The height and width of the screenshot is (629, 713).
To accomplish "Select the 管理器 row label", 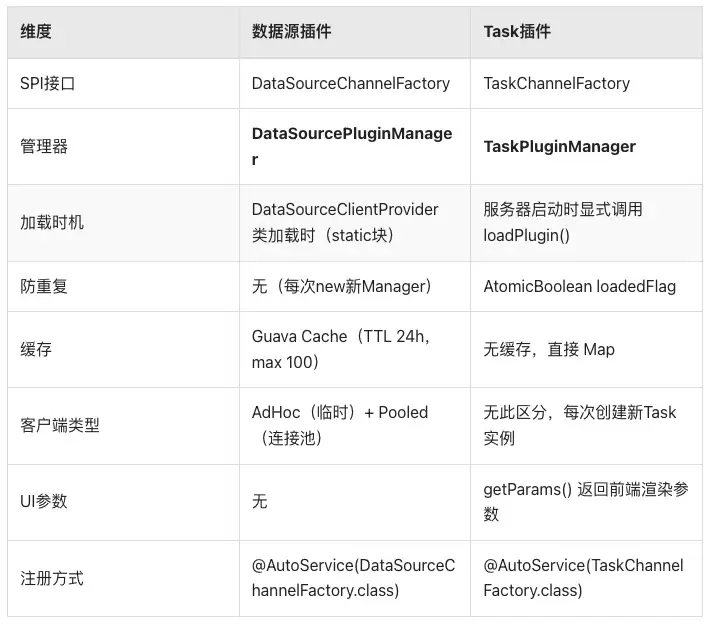I will [44, 146].
